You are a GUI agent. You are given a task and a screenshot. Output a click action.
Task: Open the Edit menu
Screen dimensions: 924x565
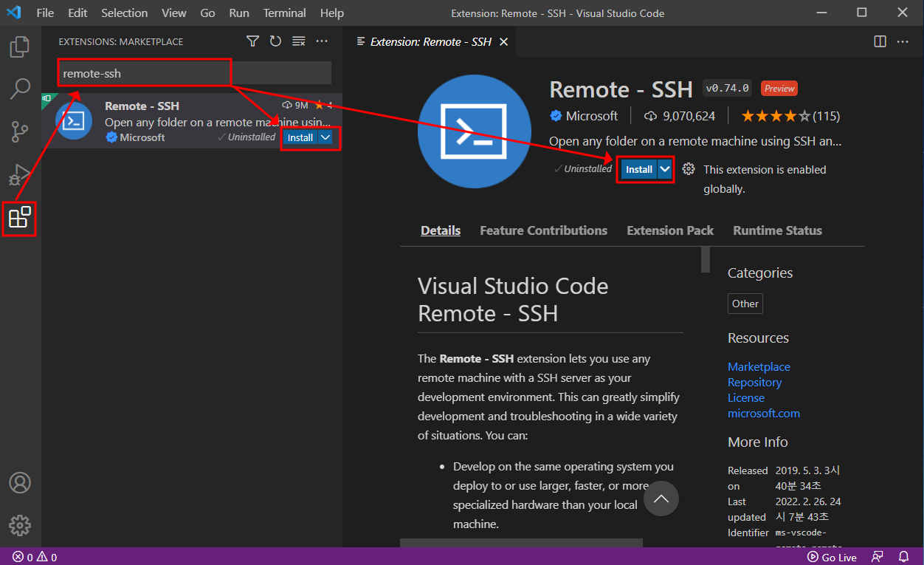[77, 13]
